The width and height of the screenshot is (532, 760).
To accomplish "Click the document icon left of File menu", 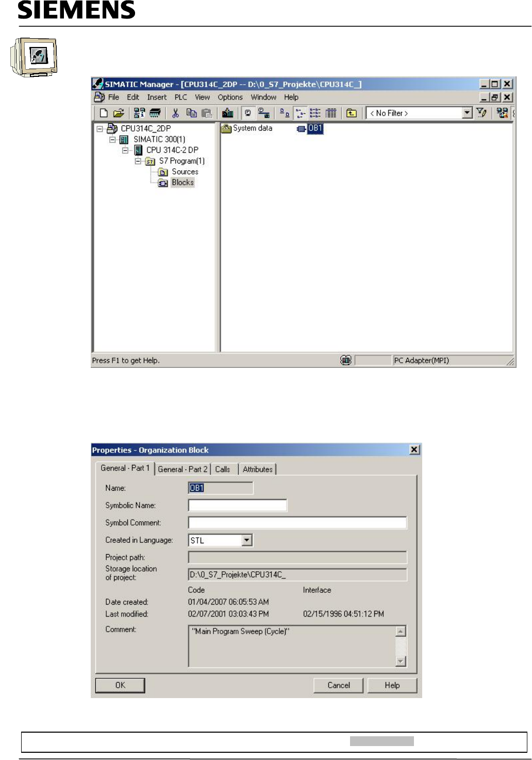I will click(99, 97).
